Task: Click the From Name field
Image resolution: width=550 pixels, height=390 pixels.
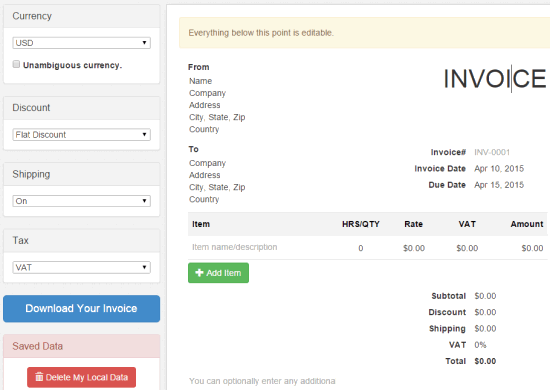Action: point(200,81)
